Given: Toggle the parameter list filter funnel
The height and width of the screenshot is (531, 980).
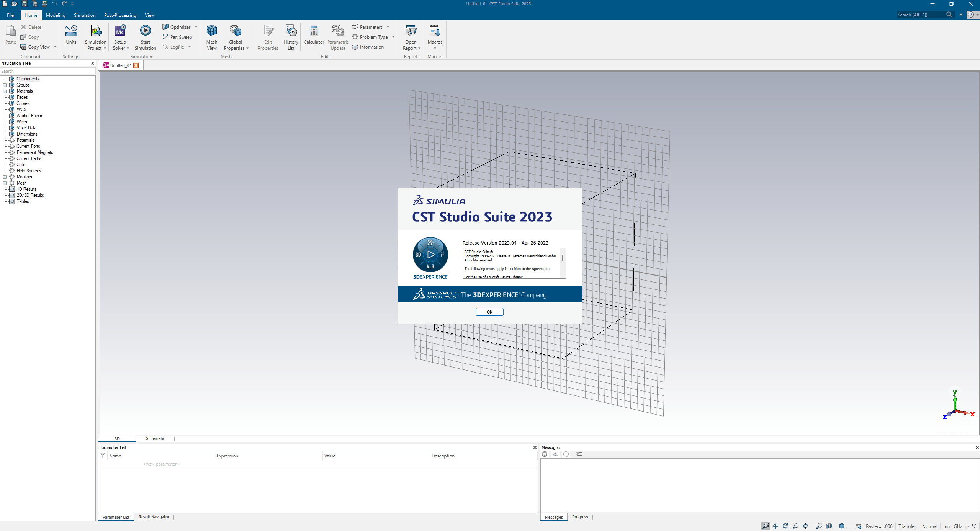Looking at the screenshot, I should (x=103, y=456).
